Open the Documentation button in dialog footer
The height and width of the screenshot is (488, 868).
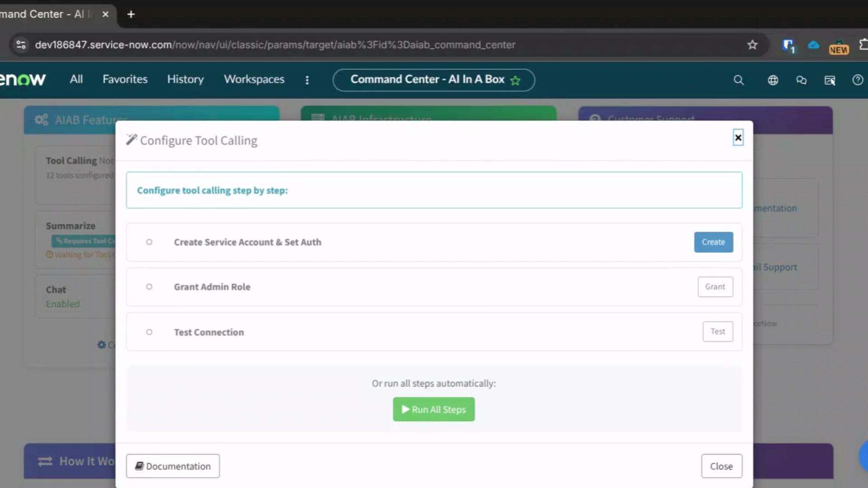point(173,466)
